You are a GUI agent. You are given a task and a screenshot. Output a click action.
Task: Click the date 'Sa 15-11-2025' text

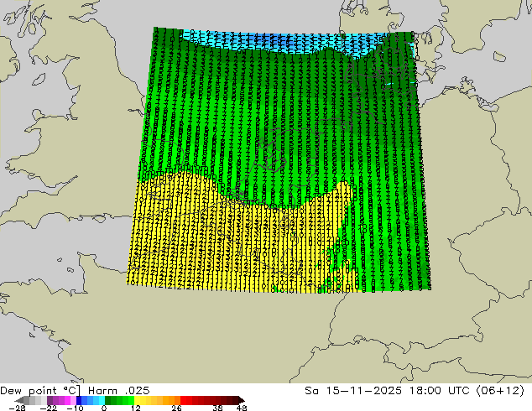coord(353,391)
